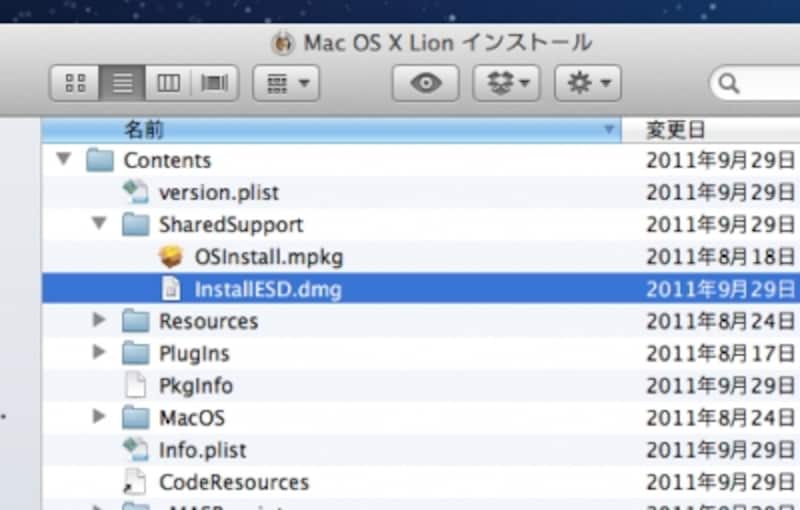Click OSInstall.mpkg date 2011年8月18日

721,257
